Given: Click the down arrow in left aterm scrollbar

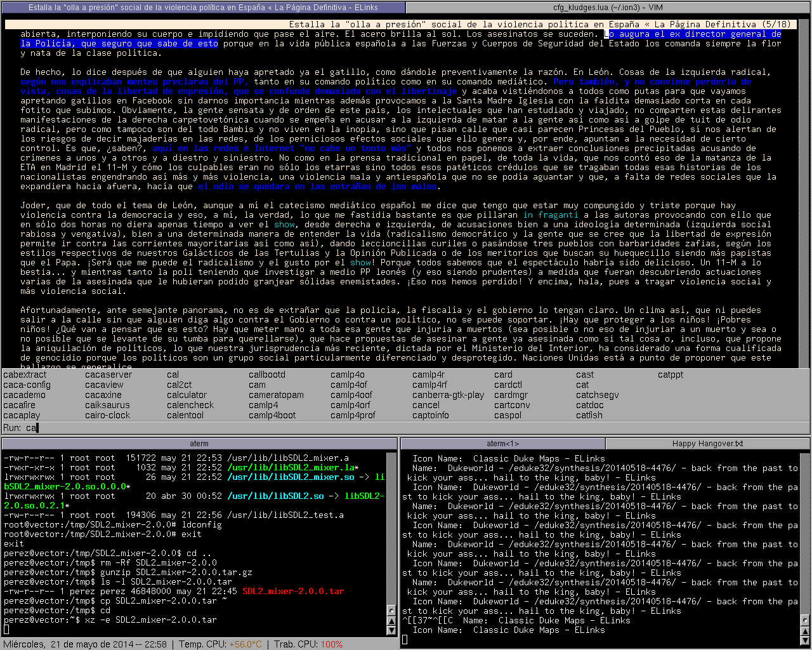Looking at the screenshot, I should (x=391, y=630).
